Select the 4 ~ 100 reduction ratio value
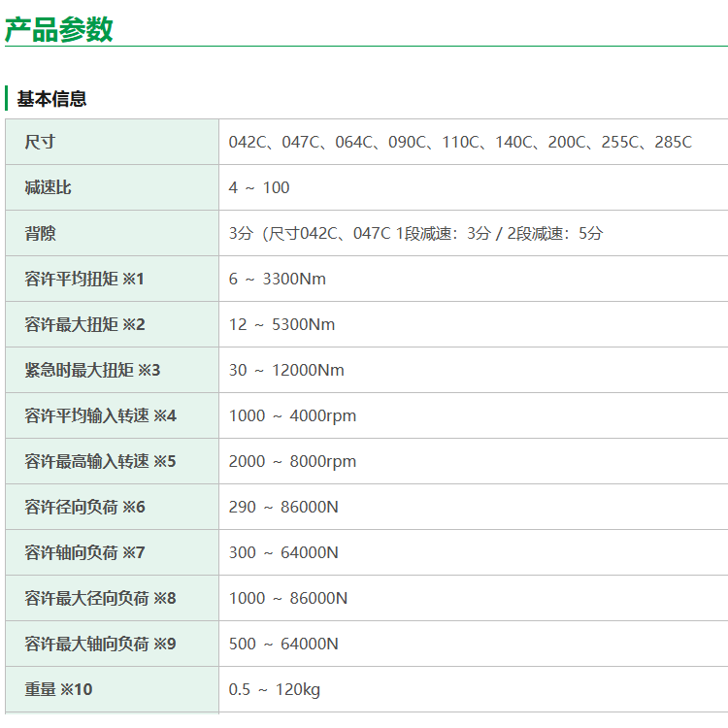This screenshot has height=728, width=728. tap(259, 187)
